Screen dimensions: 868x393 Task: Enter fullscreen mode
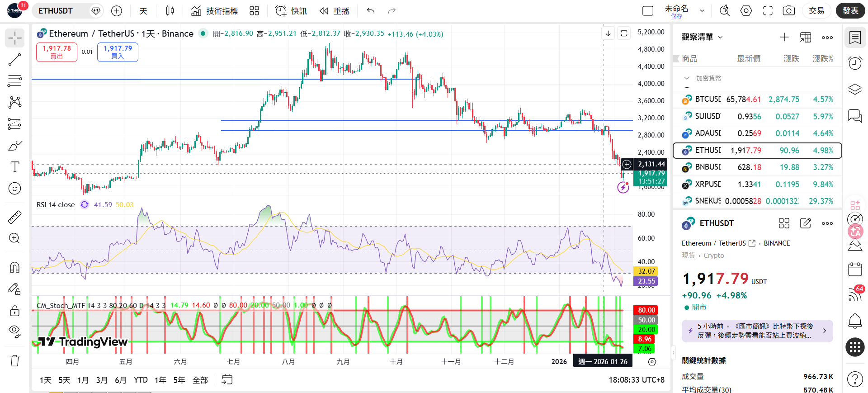[768, 11]
